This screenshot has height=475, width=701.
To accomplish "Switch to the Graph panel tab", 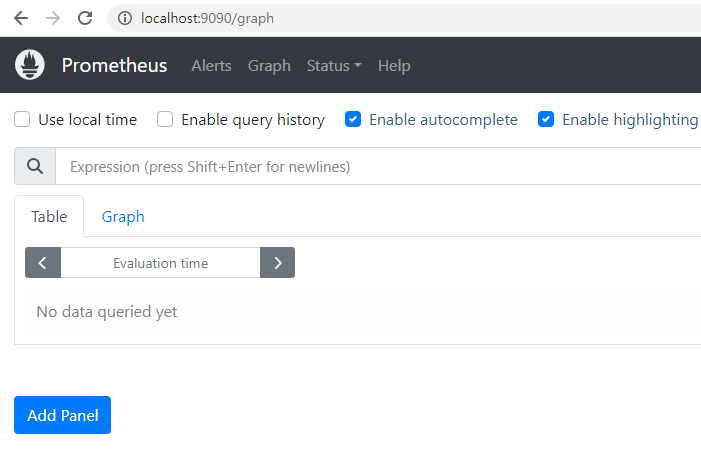I will coord(123,217).
